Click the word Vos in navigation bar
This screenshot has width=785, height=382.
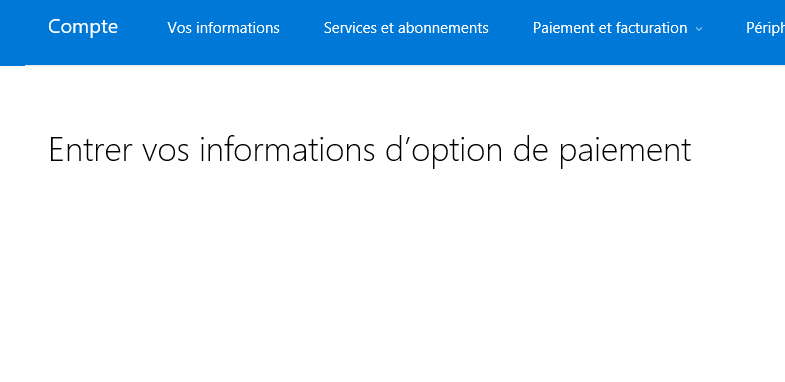coord(179,28)
